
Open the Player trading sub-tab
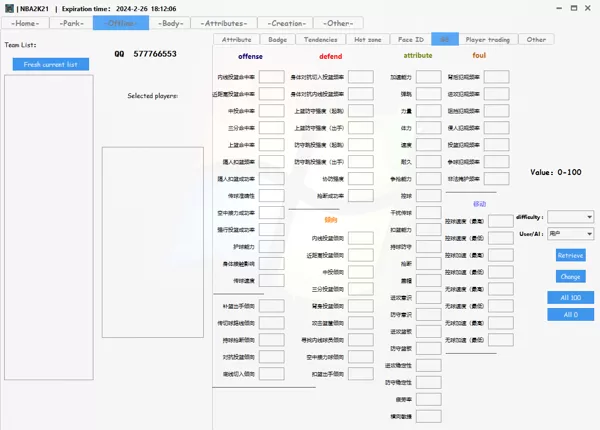(488, 39)
